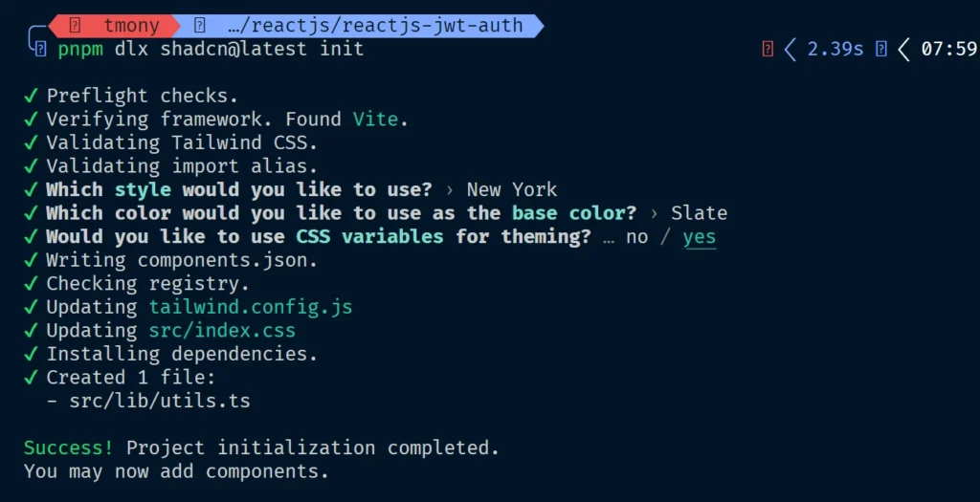Click the New York style selection
This screenshot has height=502, width=980.
511,189
